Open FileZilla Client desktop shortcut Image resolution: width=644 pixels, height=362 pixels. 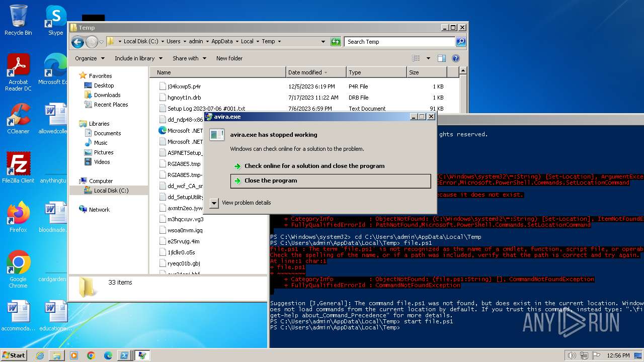(18, 168)
